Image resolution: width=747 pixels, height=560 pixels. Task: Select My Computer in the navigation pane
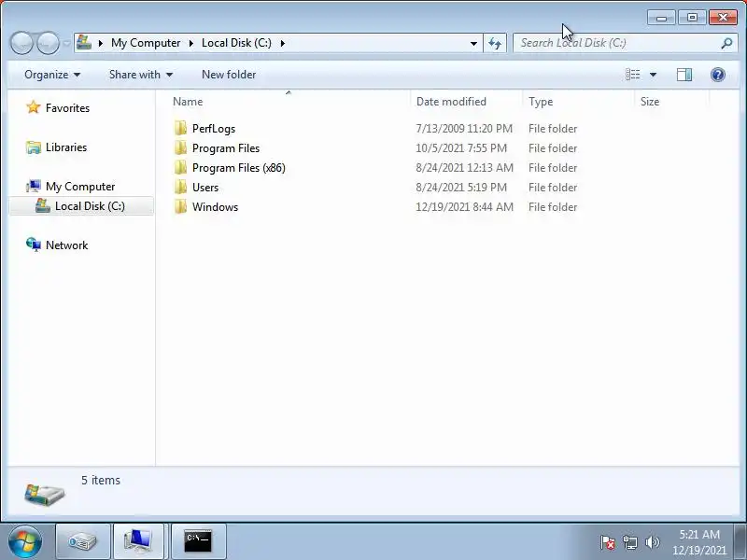[x=80, y=186]
